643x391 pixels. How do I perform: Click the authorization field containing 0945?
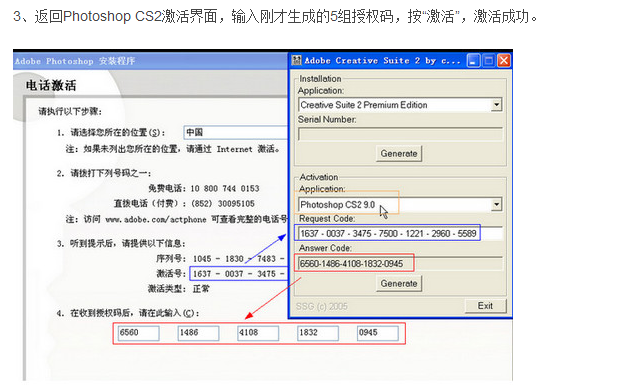[378, 333]
